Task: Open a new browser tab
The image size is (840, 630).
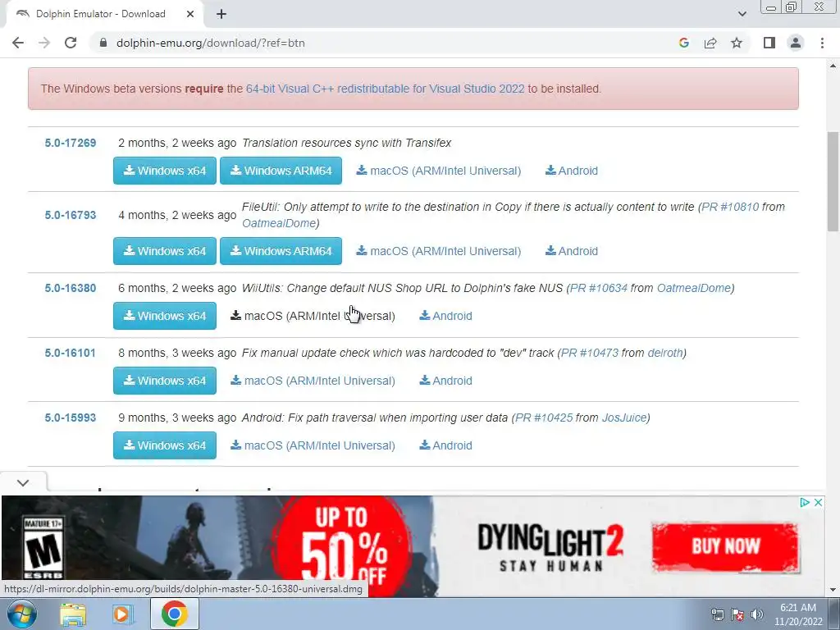Action: (221, 14)
